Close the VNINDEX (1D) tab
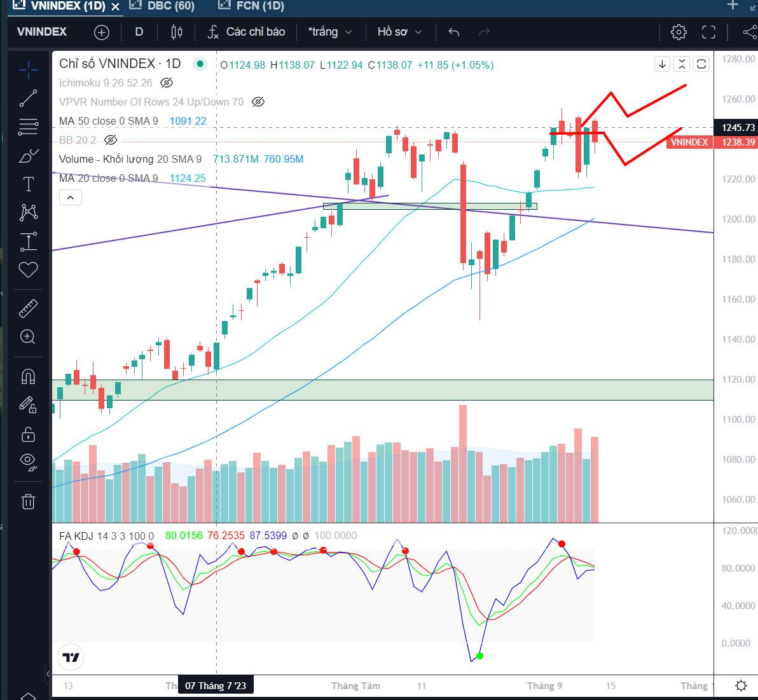Viewport: 758px width, 700px height. [115, 7]
